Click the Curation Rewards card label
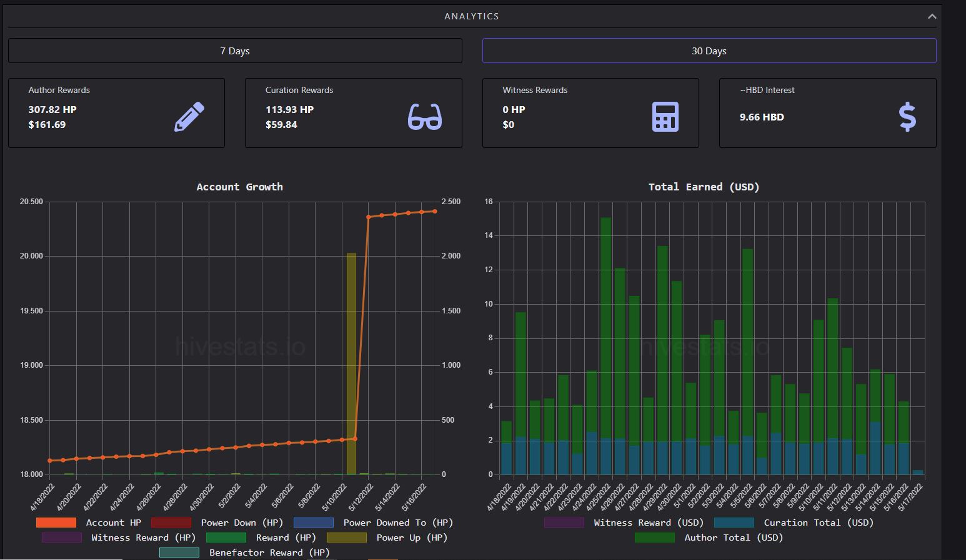 pos(299,90)
